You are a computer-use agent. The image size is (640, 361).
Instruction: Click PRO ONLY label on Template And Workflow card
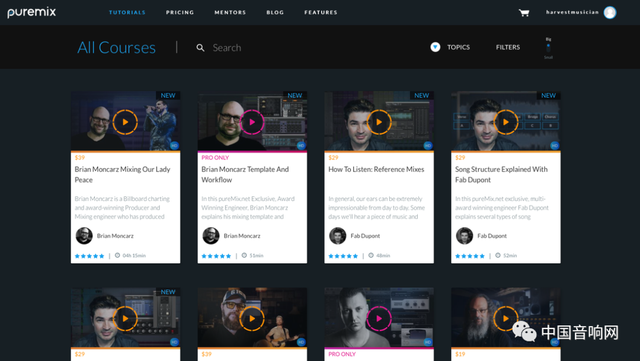coord(215,157)
